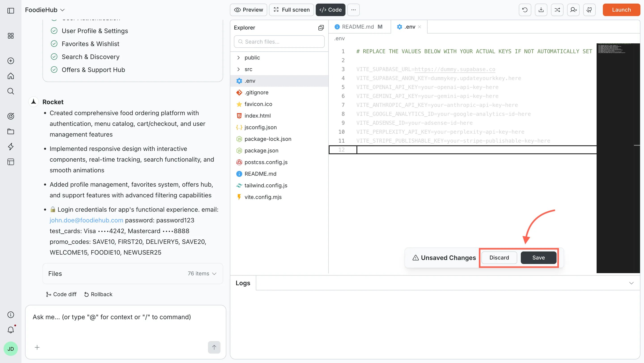The image size is (644, 363).
Task: Click the undo history icon in toolbar
Action: click(525, 10)
